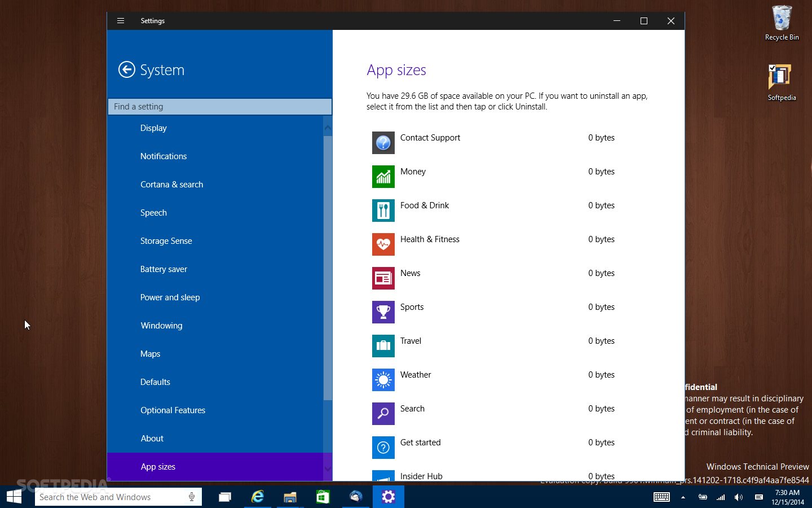The width and height of the screenshot is (812, 508).
Task: Click the Settings window title text
Action: (x=152, y=21)
